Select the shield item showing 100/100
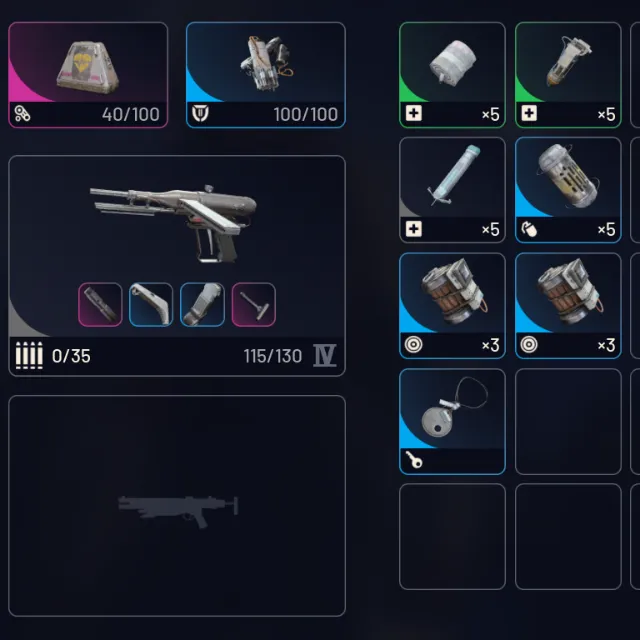640x640 pixels. coord(266,75)
